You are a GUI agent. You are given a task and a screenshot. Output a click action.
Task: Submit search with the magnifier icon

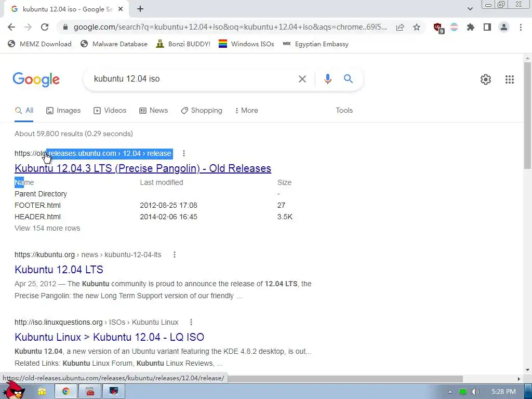click(348, 79)
